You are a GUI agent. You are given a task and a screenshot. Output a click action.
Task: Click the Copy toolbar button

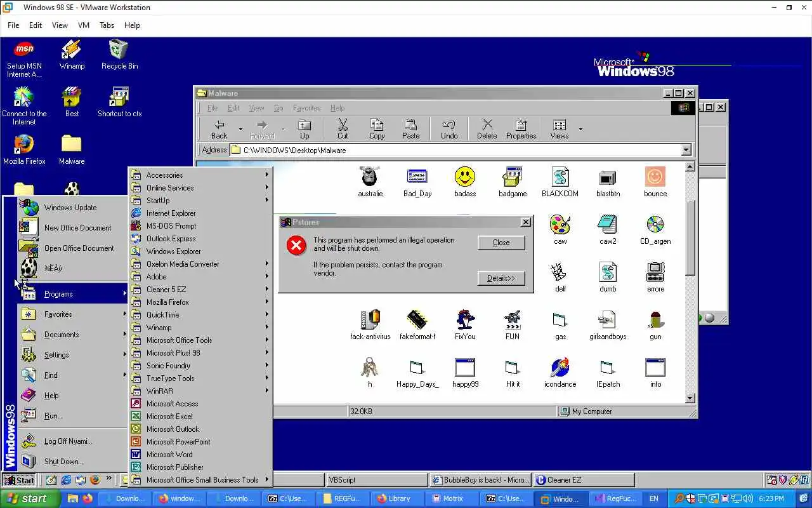(x=377, y=129)
